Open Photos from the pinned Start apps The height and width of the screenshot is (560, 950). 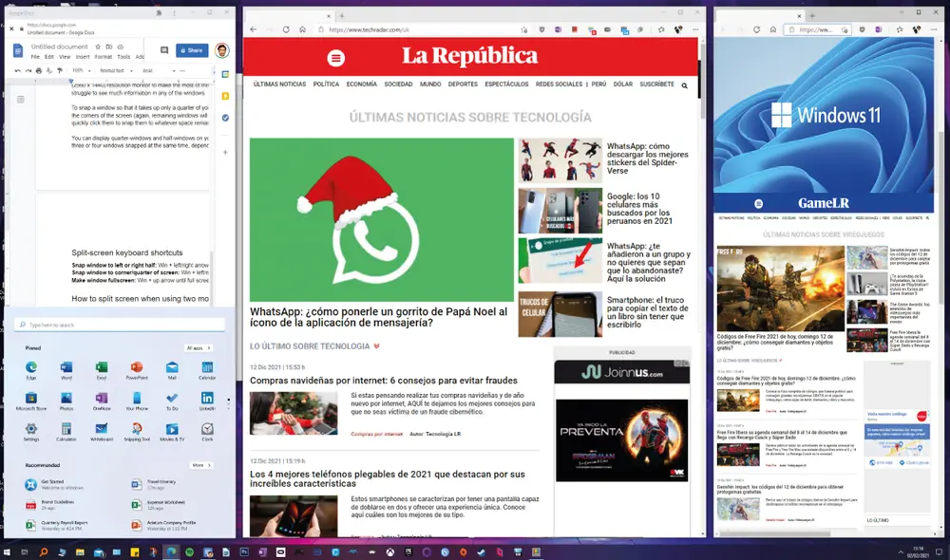pos(66,396)
